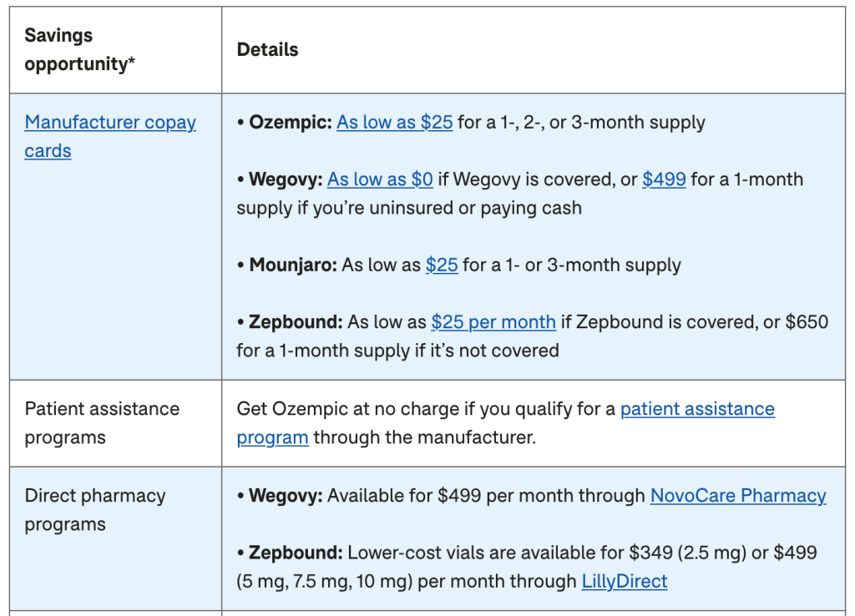Click the bold 'Ozempic:' label
The image size is (855, 616).
(x=290, y=122)
